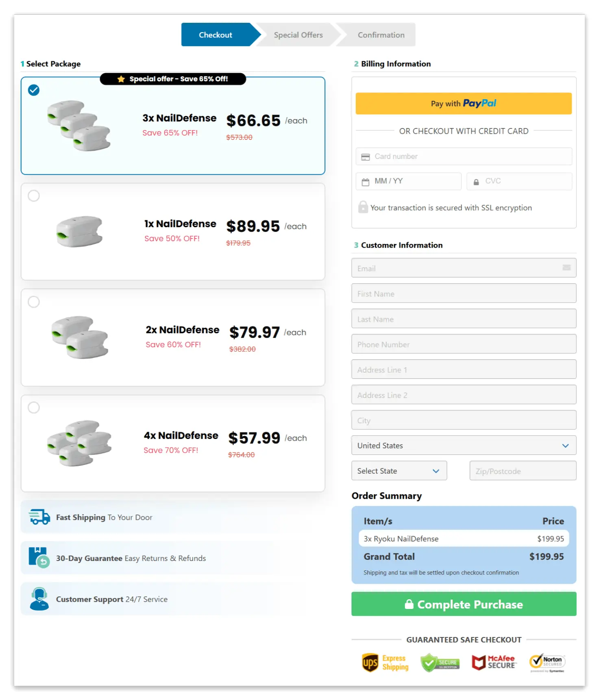Select the 4x NailDefense package radio

click(x=34, y=407)
